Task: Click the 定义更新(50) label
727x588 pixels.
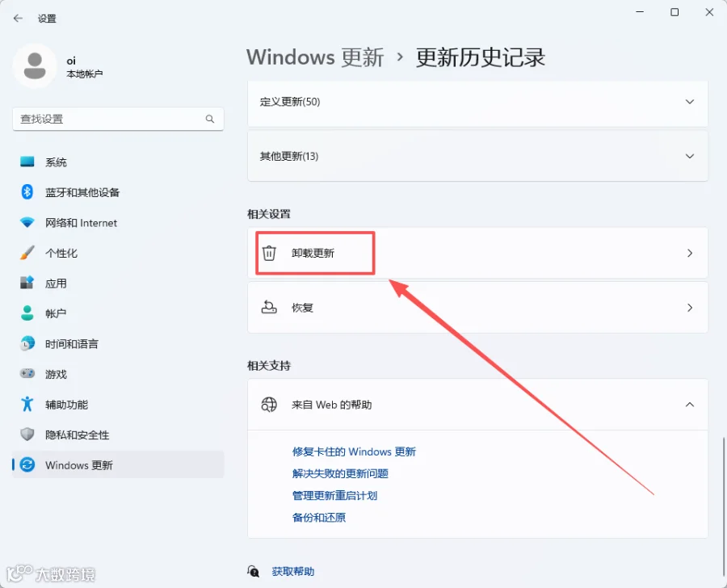Action: [290, 102]
